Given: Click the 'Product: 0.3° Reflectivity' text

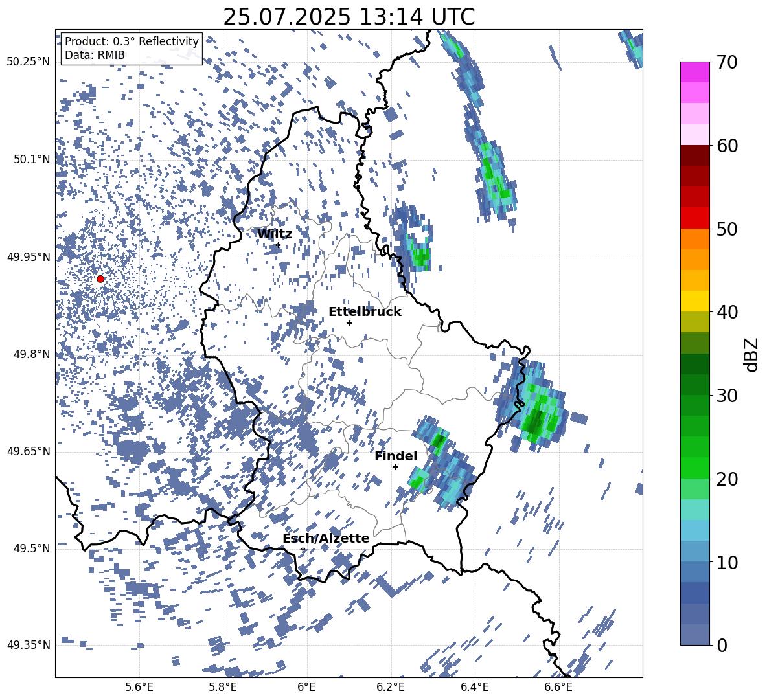Looking at the screenshot, I should point(132,41).
